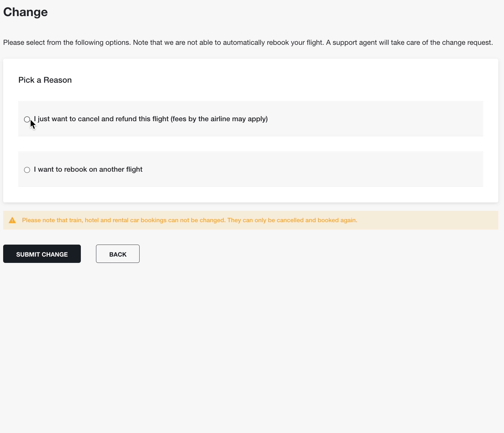
Task: Click the empty area of cancel option row
Action: point(375,119)
